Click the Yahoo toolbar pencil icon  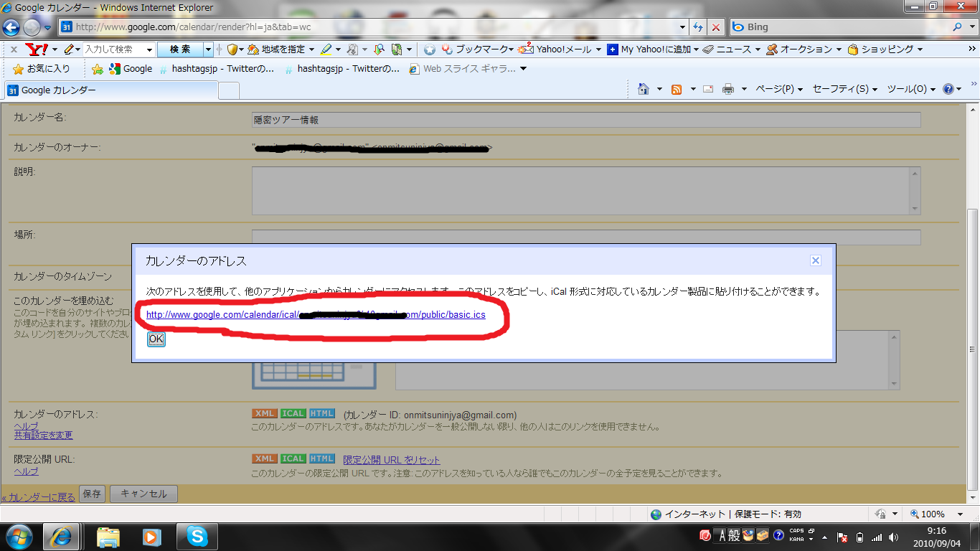(x=69, y=50)
